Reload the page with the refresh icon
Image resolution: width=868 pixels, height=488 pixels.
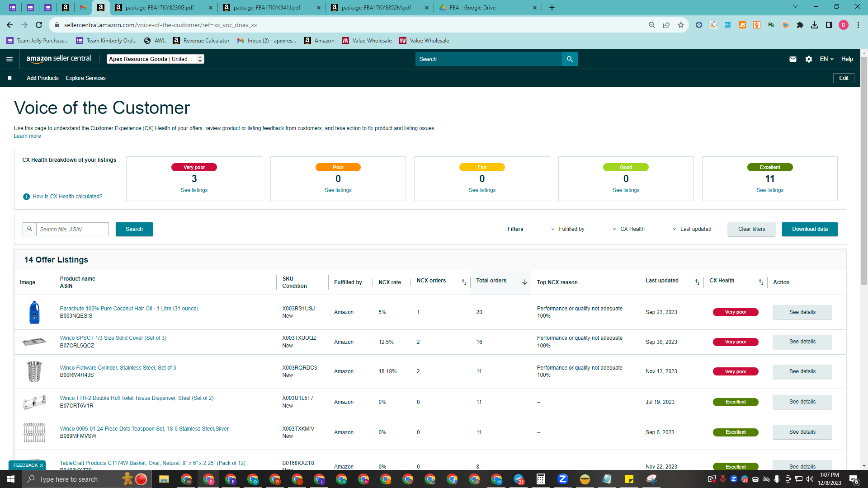click(39, 25)
